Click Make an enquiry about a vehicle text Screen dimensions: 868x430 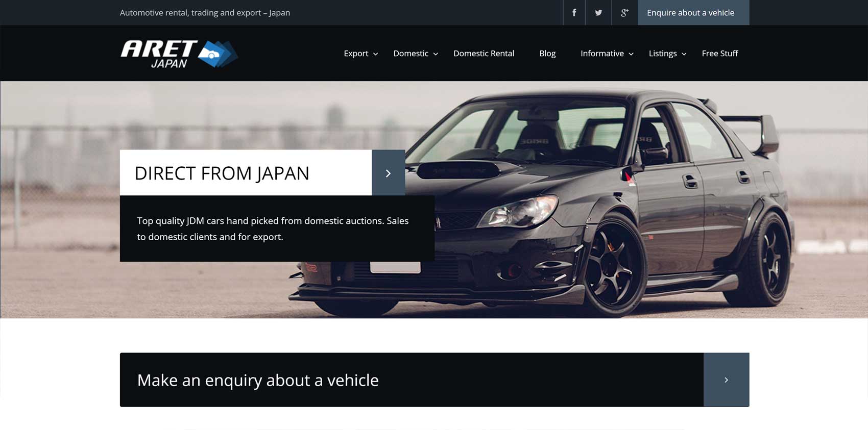(258, 380)
